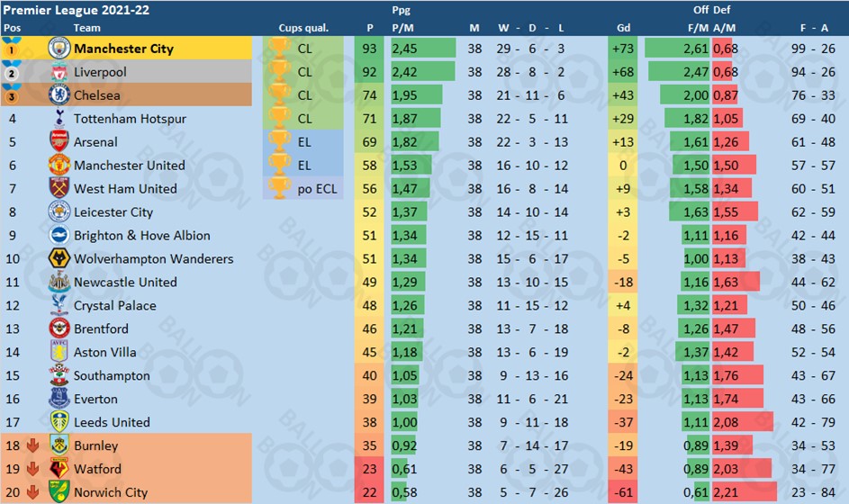
Task: Select the Arsenal cannon crest
Action: (x=59, y=141)
